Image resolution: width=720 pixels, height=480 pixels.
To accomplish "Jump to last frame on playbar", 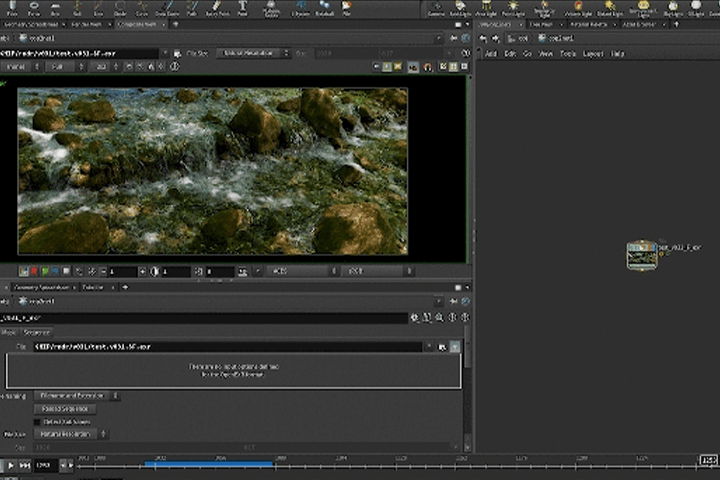I will (x=25, y=465).
